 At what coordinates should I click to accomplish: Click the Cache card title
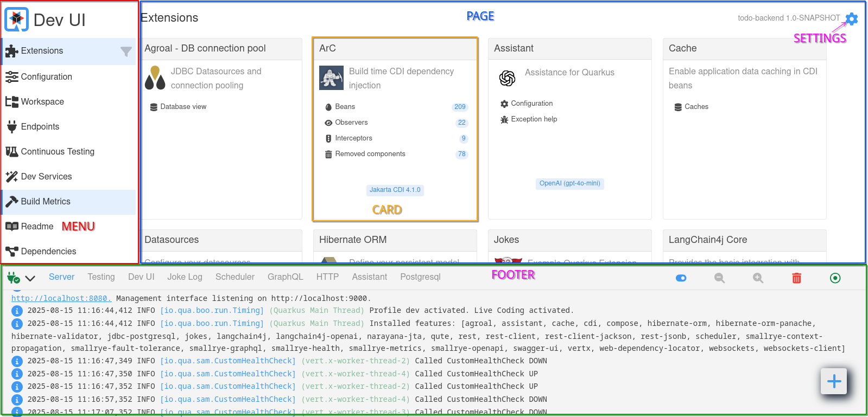point(683,48)
